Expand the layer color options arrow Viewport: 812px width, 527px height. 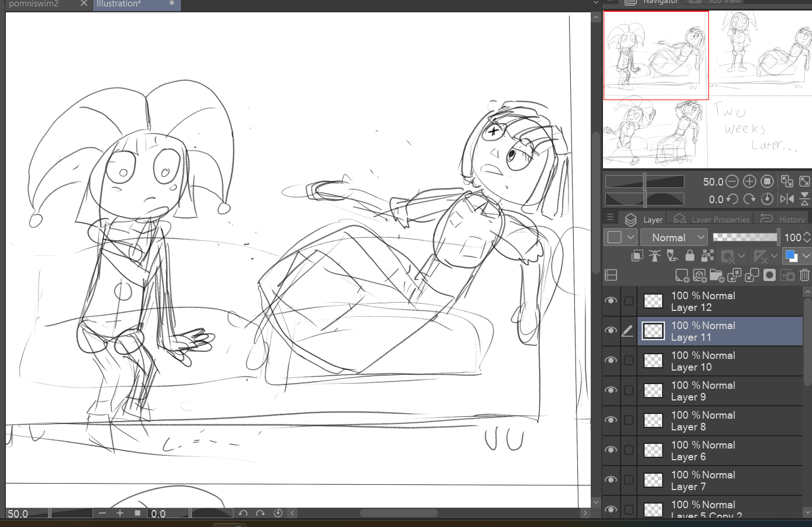806,255
